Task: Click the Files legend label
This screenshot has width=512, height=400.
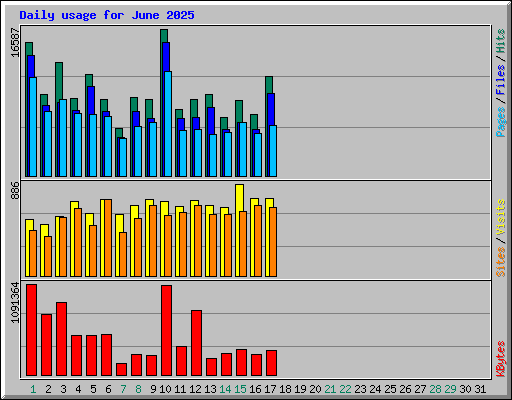Action: point(501,80)
